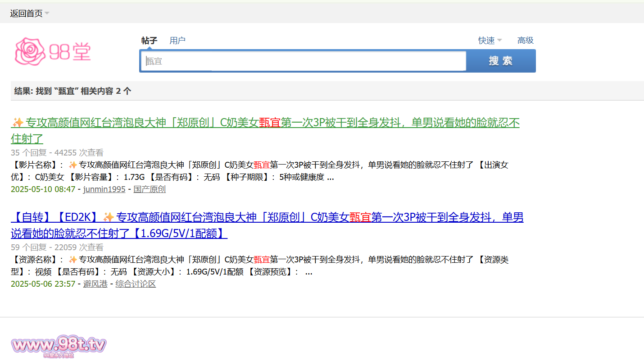
Task: Click the www.98t.tv footer banner logo
Action: [59, 346]
